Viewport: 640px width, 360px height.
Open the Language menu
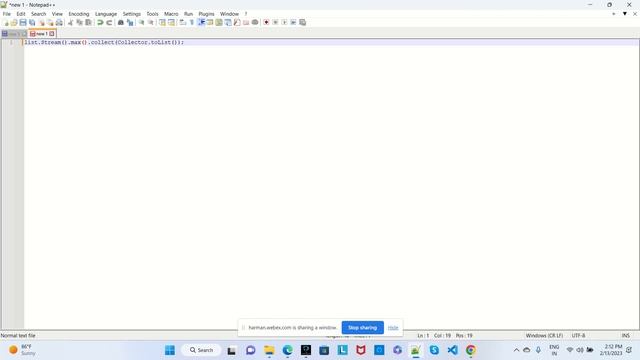click(x=106, y=14)
